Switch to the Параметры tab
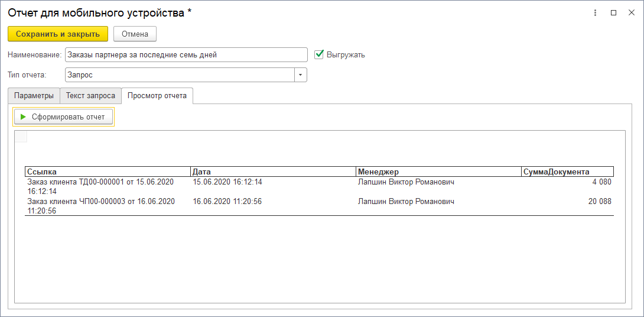 (x=34, y=96)
